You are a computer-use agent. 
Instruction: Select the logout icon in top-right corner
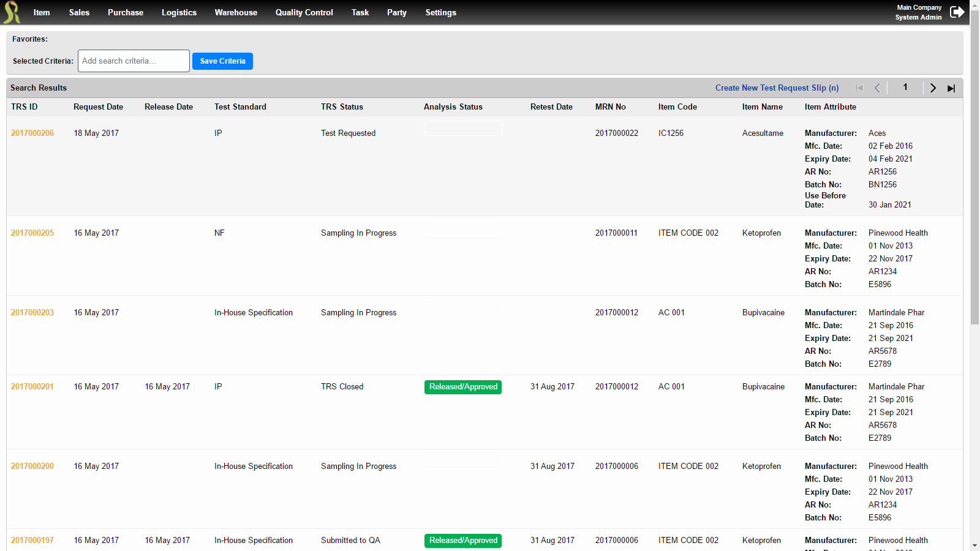pos(957,11)
